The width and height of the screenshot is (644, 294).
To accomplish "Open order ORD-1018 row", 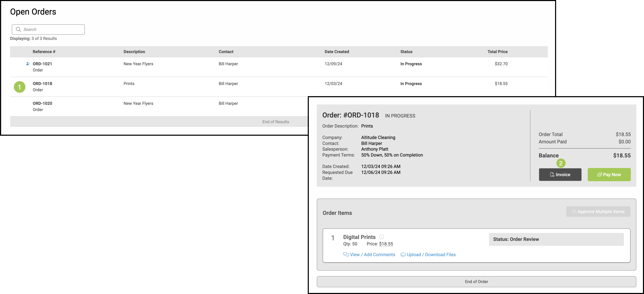I will (x=42, y=83).
